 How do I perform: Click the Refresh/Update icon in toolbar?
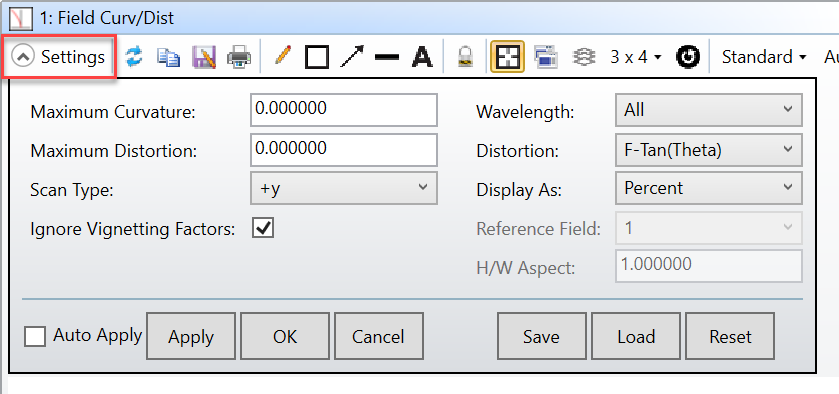click(134, 56)
